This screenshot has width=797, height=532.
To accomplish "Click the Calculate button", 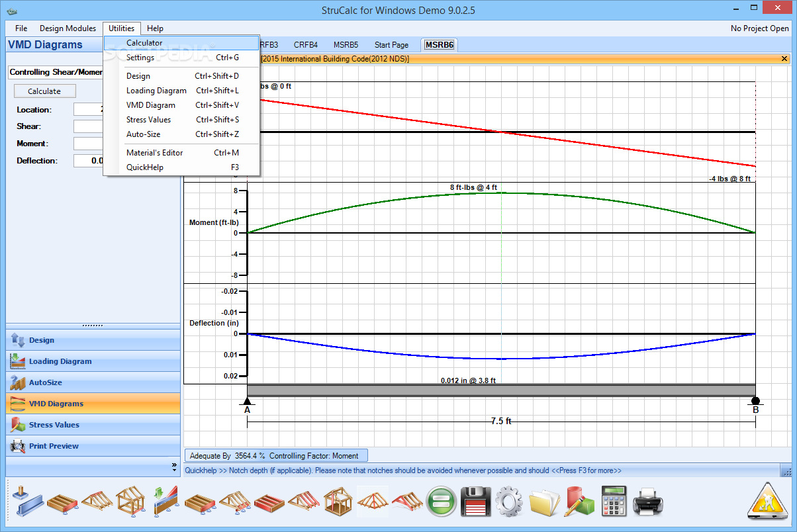I will pyautogui.click(x=44, y=91).
